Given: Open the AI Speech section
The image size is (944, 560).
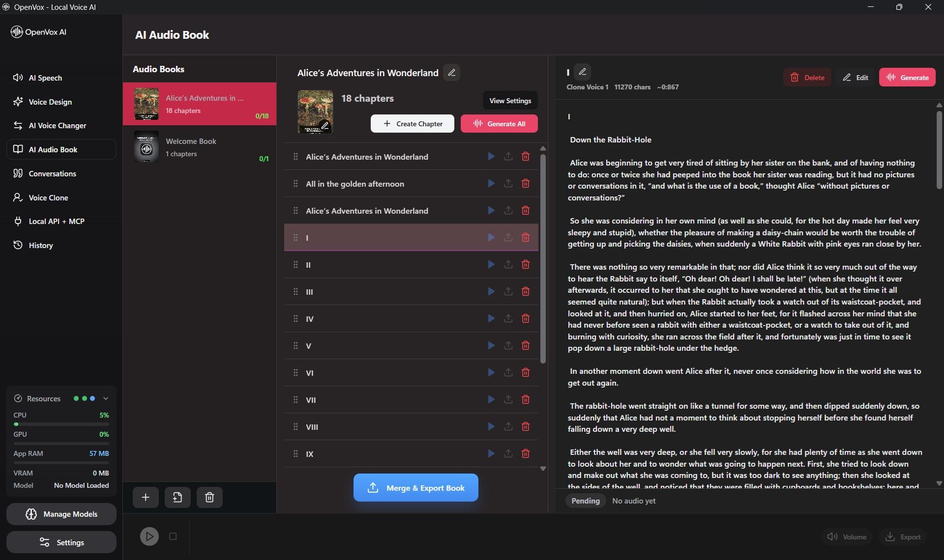Looking at the screenshot, I should click(61, 78).
